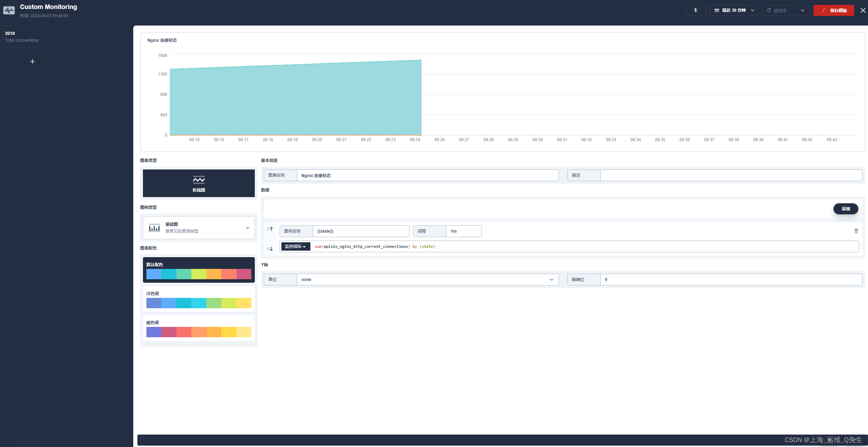Click the 监控指标 indicator icon
The image size is (868, 447).
pyautogui.click(x=294, y=246)
